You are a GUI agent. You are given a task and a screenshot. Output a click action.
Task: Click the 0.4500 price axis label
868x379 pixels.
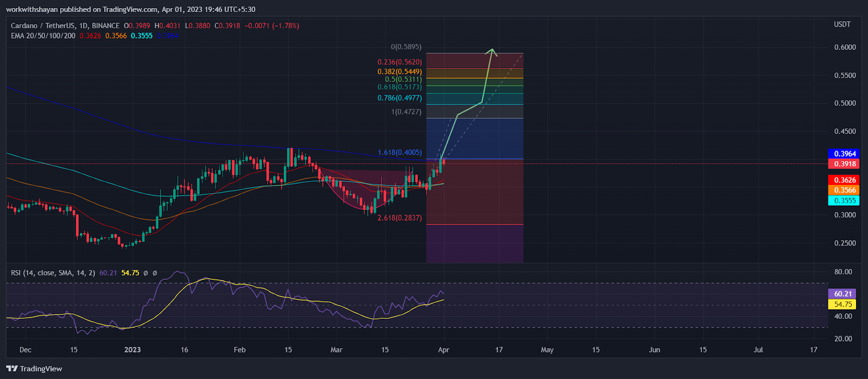tap(845, 131)
